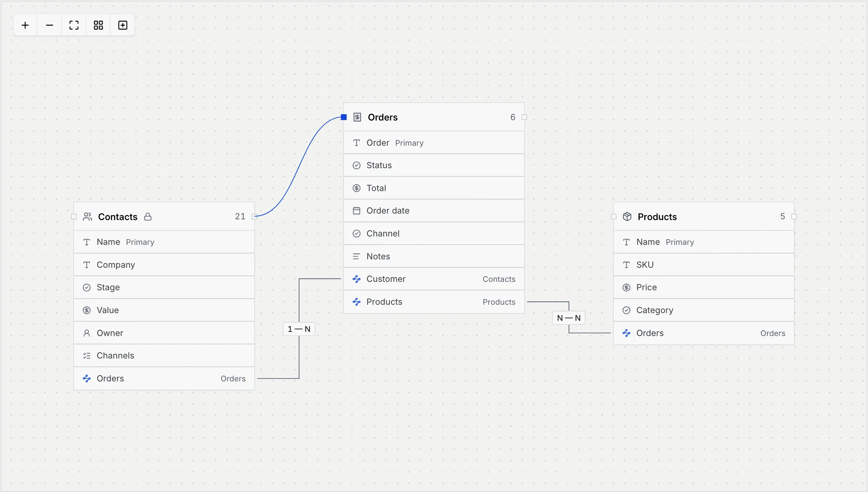Click the calendar icon beside Order date
The image size is (868, 492).
coord(357,211)
